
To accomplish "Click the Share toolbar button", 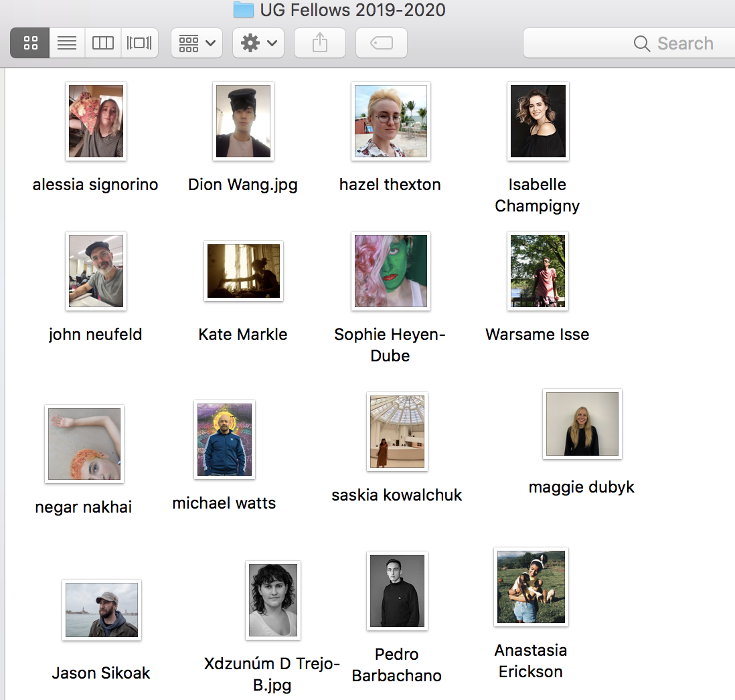I will pos(320,43).
